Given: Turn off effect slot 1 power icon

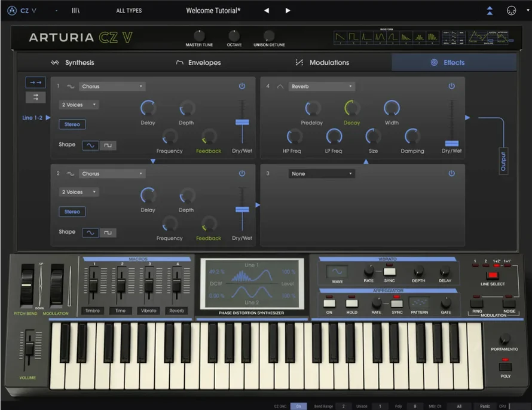Looking at the screenshot, I should [x=242, y=86].
